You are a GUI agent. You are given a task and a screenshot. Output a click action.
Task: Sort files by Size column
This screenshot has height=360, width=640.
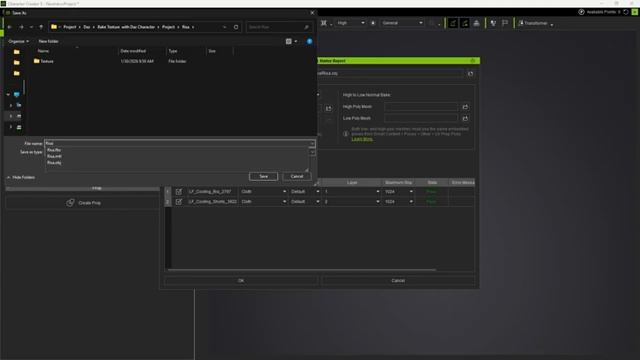(x=212, y=51)
